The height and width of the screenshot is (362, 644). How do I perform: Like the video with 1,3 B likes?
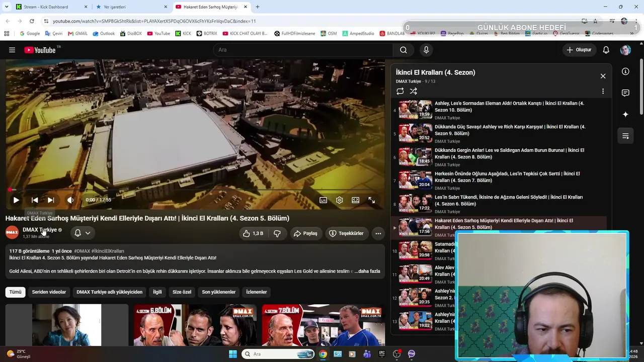point(254,233)
